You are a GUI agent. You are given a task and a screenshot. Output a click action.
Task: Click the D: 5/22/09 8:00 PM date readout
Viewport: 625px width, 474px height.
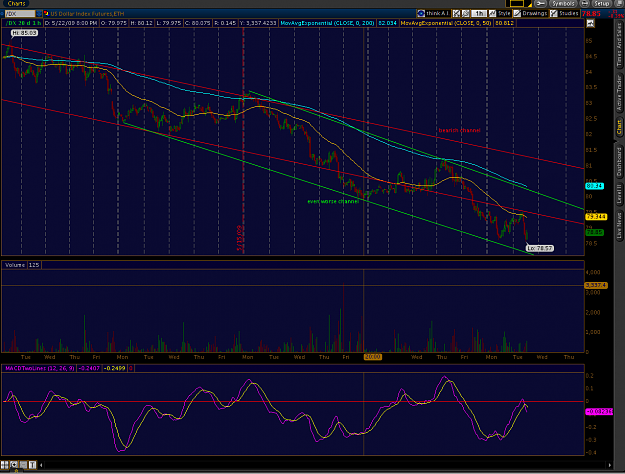pos(71,23)
